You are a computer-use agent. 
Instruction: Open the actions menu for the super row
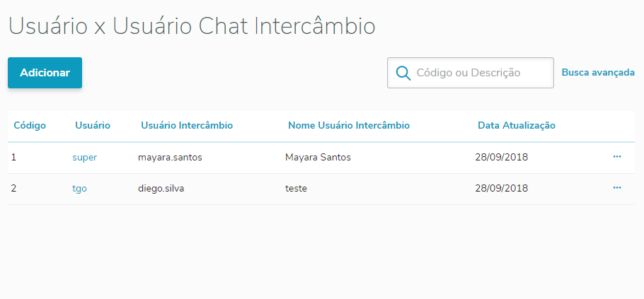617,156
